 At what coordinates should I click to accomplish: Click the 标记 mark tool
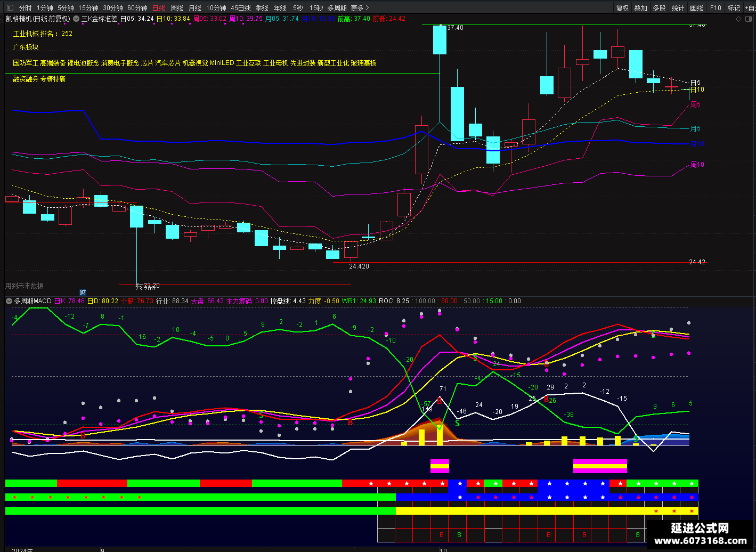[734, 8]
